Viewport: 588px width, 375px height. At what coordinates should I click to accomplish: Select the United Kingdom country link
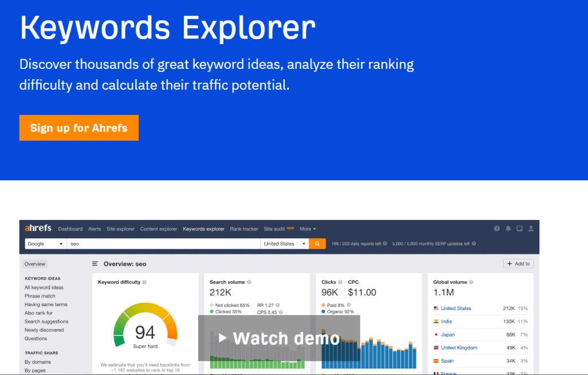[459, 347]
